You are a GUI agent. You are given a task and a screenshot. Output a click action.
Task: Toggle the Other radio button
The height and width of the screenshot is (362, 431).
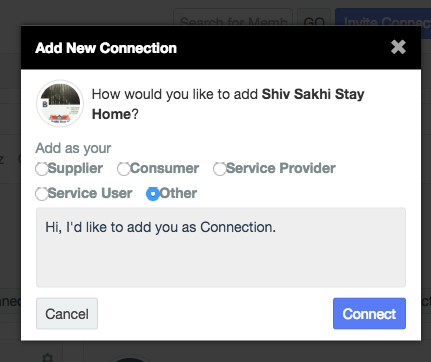coord(153,194)
